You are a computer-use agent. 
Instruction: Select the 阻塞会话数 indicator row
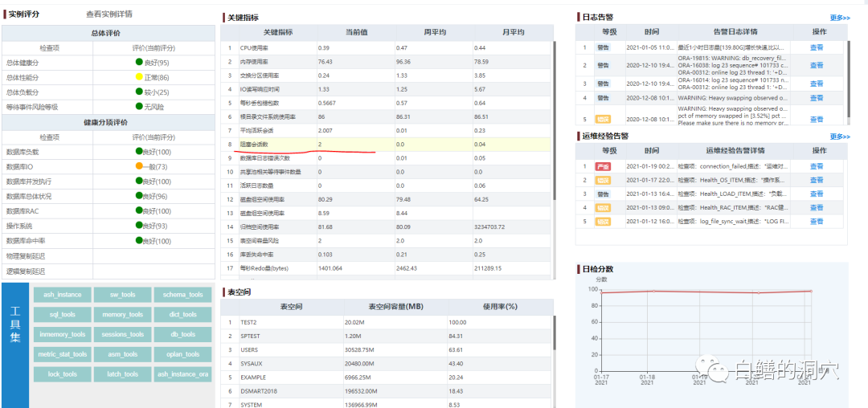[387, 145]
